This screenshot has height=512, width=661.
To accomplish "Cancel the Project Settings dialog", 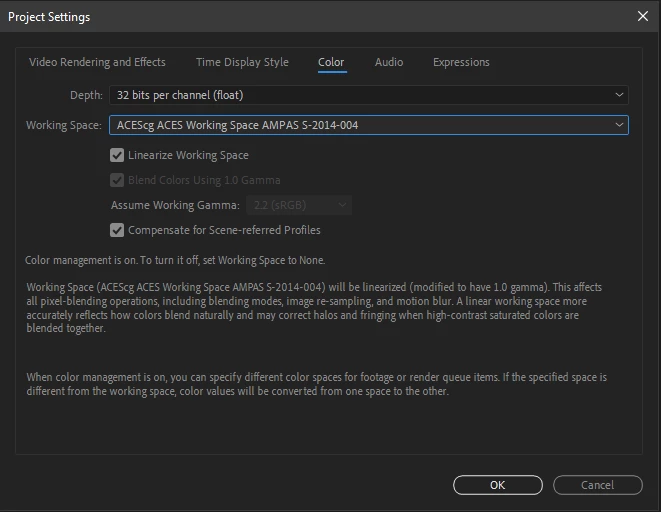I will tap(597, 485).
